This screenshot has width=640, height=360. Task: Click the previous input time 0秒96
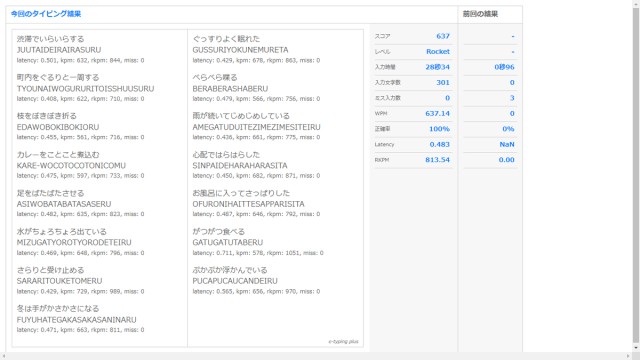[x=504, y=67]
